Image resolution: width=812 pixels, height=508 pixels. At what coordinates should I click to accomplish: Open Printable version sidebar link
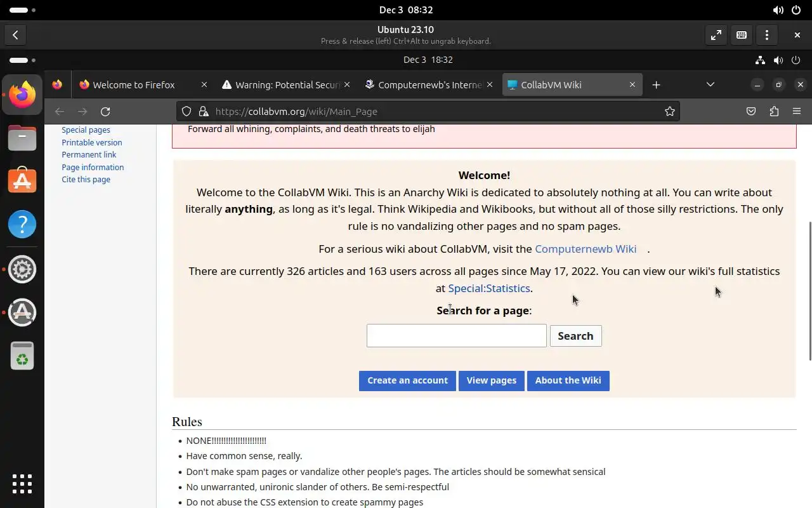tap(91, 142)
